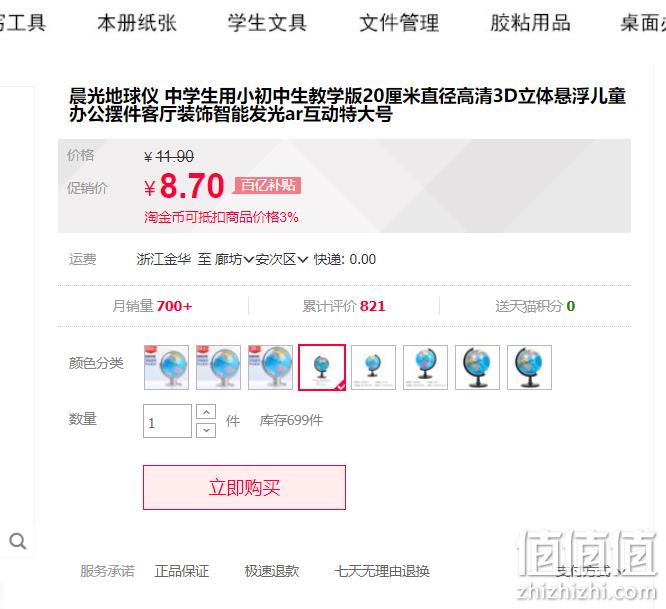Expand the 安次区 district dropdown

coord(281,259)
